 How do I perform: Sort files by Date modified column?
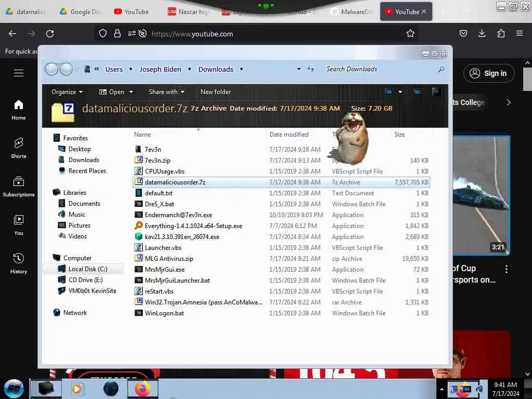(x=289, y=135)
